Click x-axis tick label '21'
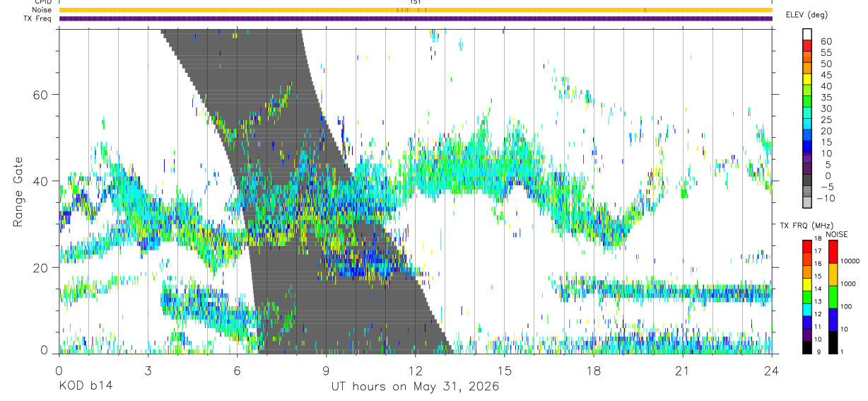868x401 pixels. point(683,371)
